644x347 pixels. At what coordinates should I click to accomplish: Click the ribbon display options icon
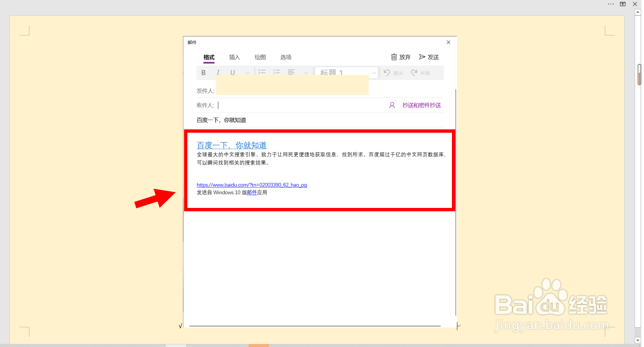pos(623,4)
